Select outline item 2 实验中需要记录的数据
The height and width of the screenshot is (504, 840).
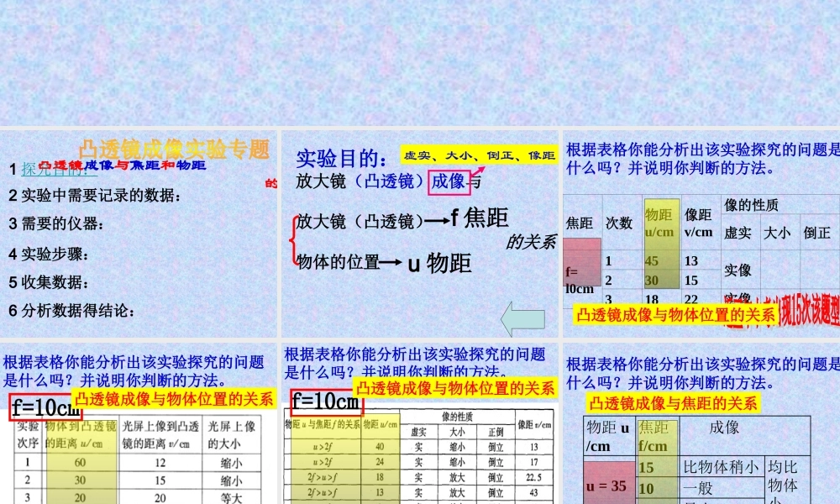pos(94,196)
